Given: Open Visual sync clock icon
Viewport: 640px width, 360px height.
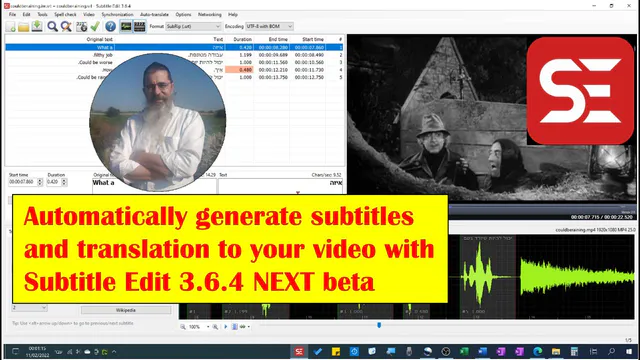Looking at the screenshot, I should (x=82, y=27).
